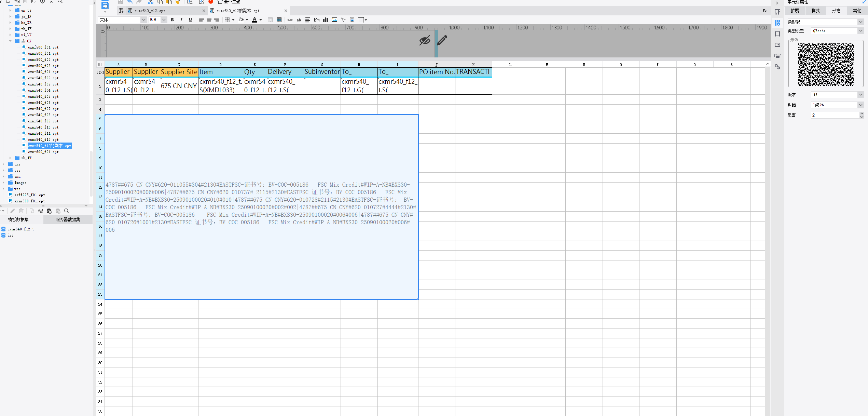Image resolution: width=868 pixels, height=416 pixels.
Task: Toggle the header visibility eye icon
Action: 425,41
